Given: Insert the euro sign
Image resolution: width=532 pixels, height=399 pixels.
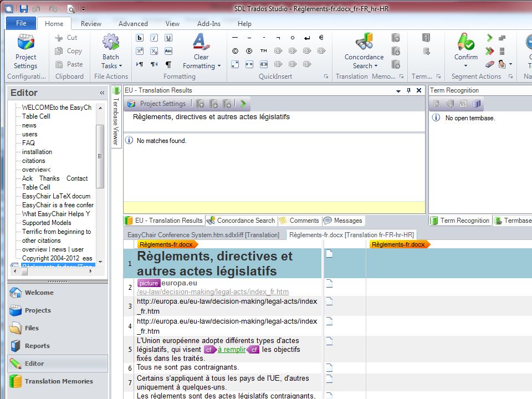Looking at the screenshot, I should click(321, 38).
